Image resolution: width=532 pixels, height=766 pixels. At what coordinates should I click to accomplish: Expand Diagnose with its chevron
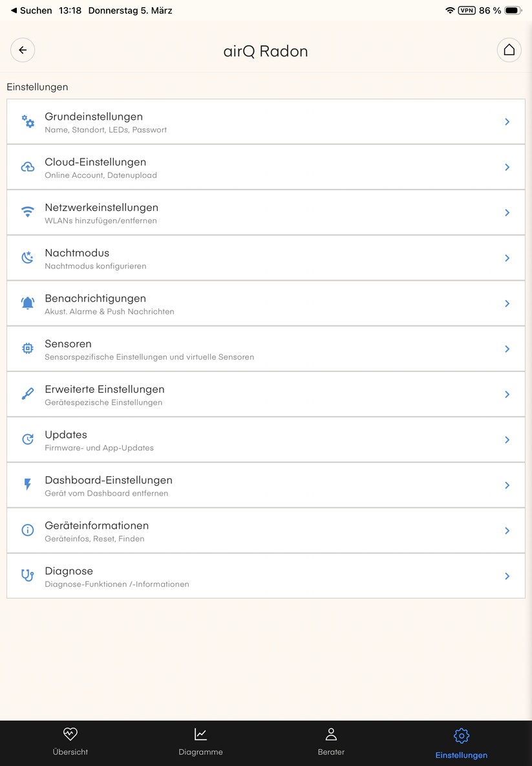coord(507,576)
